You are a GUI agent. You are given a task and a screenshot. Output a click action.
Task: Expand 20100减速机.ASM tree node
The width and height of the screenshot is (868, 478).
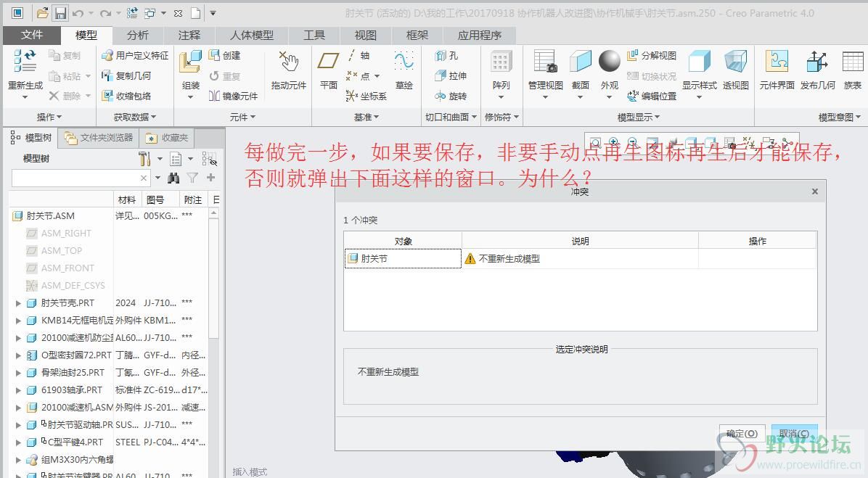coord(18,408)
